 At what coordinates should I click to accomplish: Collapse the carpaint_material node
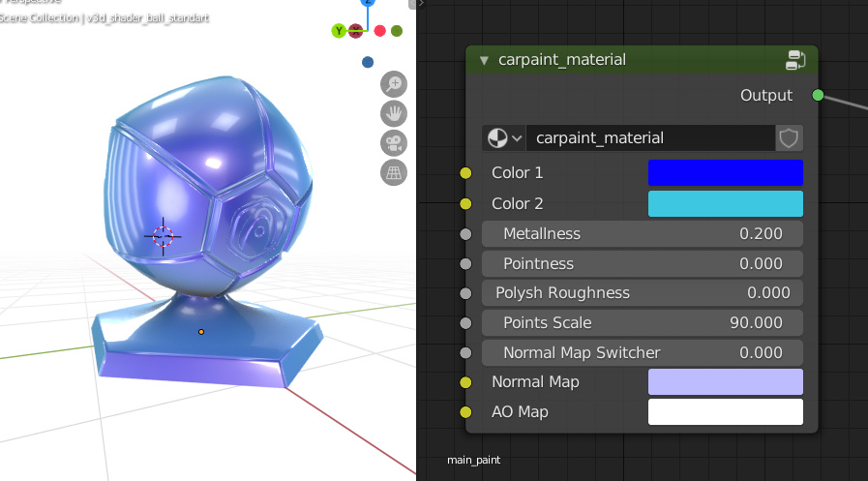point(485,60)
